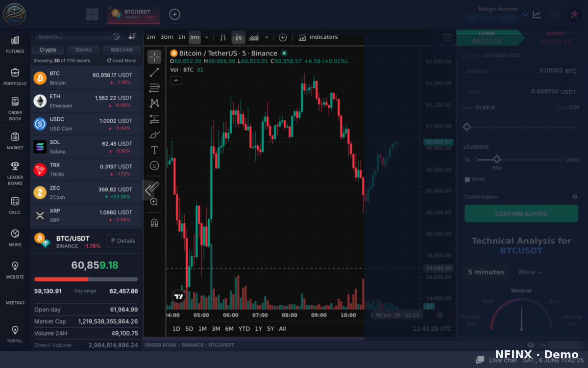This screenshot has height=368, width=588.
Task: Select the pattern drawing tool
Action: [154, 103]
